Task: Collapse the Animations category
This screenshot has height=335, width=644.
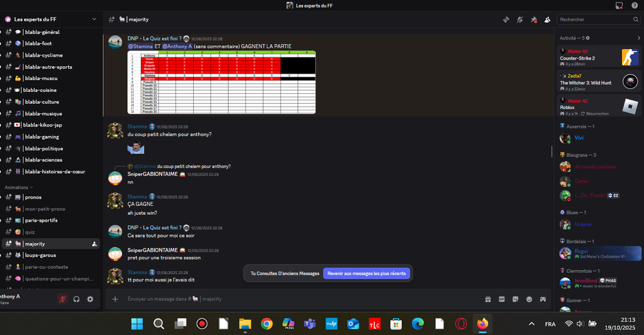Action: pos(18,188)
